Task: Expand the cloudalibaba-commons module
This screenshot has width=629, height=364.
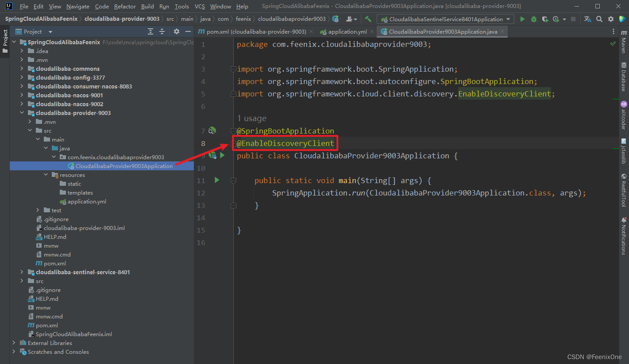Action: pos(23,69)
